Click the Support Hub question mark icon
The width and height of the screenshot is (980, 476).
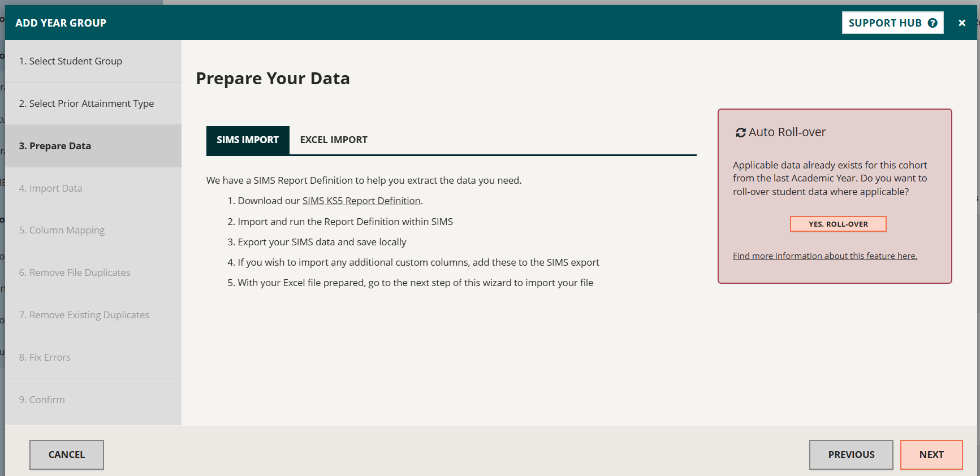click(932, 23)
